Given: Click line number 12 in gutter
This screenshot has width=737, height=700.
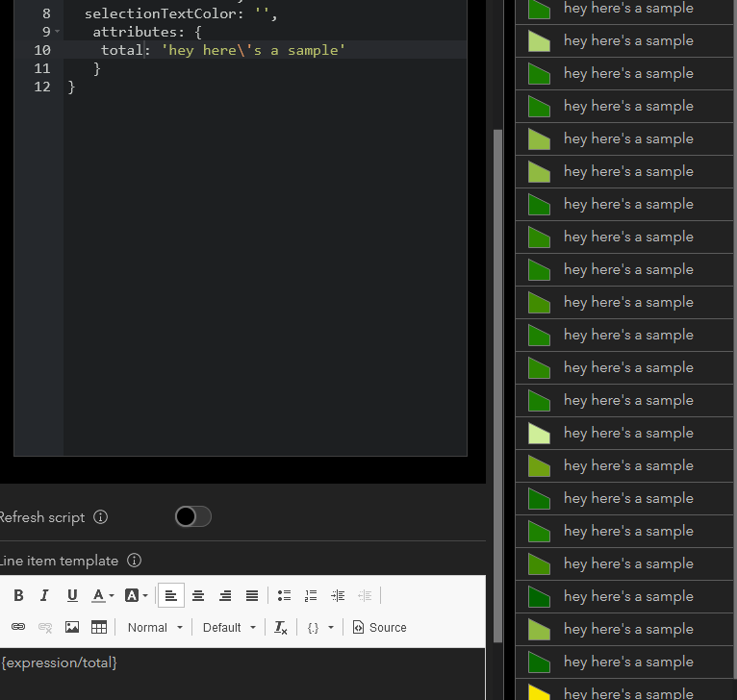Looking at the screenshot, I should point(41,87).
